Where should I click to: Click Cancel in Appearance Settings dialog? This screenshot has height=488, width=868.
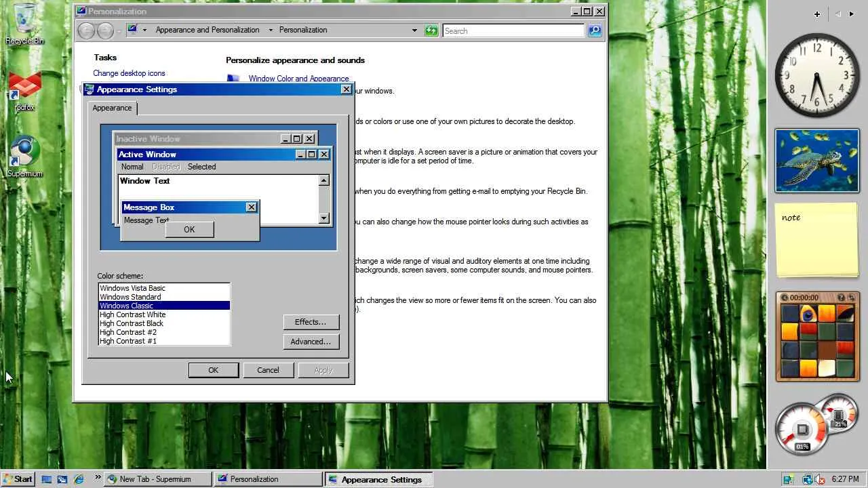point(268,370)
